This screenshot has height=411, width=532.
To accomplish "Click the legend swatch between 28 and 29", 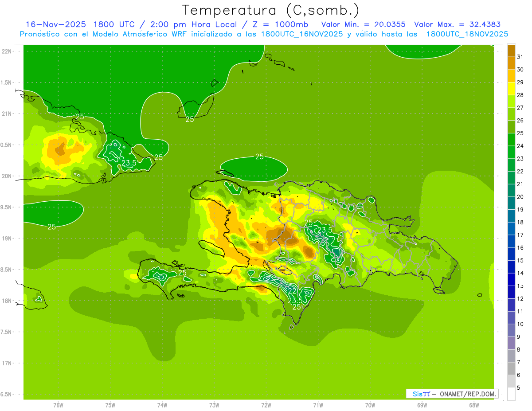I will (511, 89).
